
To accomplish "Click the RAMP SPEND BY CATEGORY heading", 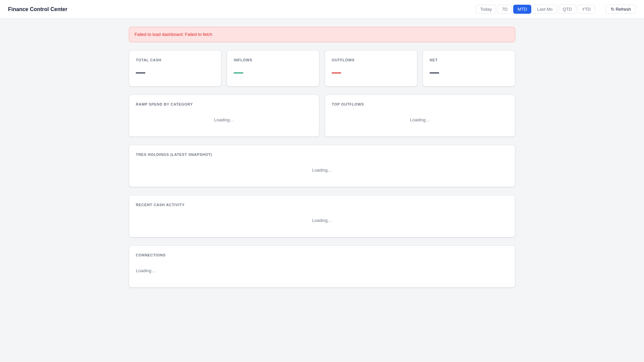I will pos(164,104).
